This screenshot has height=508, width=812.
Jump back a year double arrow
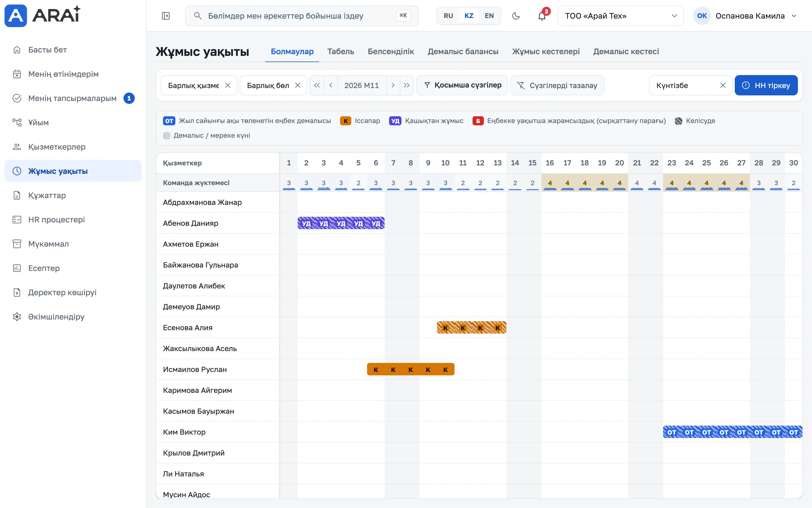[317, 85]
